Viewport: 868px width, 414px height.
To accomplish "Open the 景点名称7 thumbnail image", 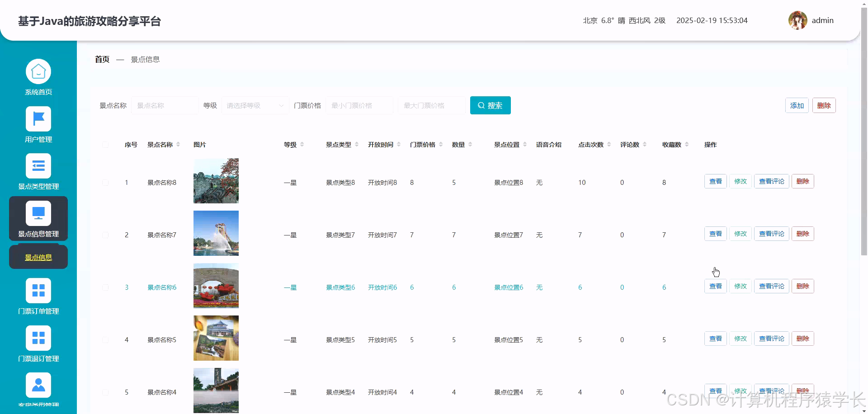I will [x=216, y=233].
